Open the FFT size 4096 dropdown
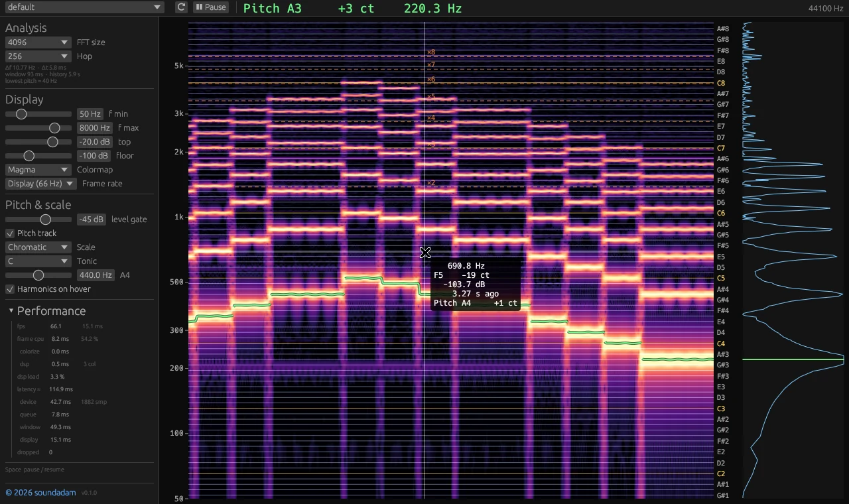The image size is (849, 504). (x=38, y=42)
